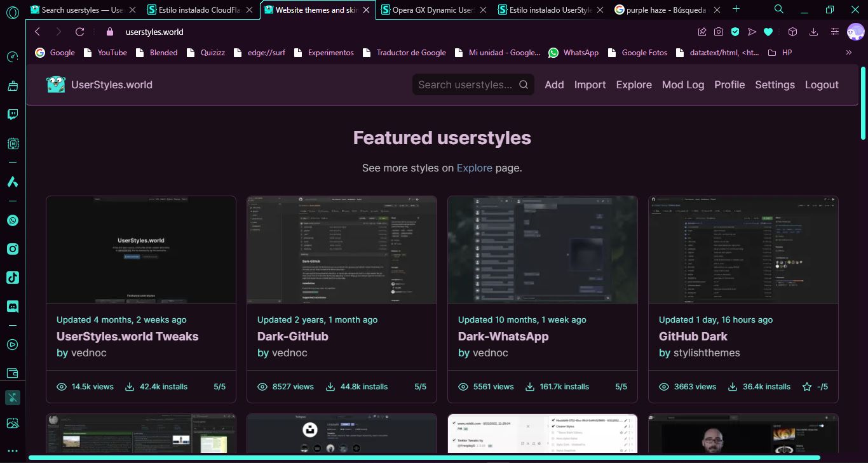Focus the Search userstyles input
Image resolution: width=868 pixels, height=463 pixels.
tap(473, 84)
